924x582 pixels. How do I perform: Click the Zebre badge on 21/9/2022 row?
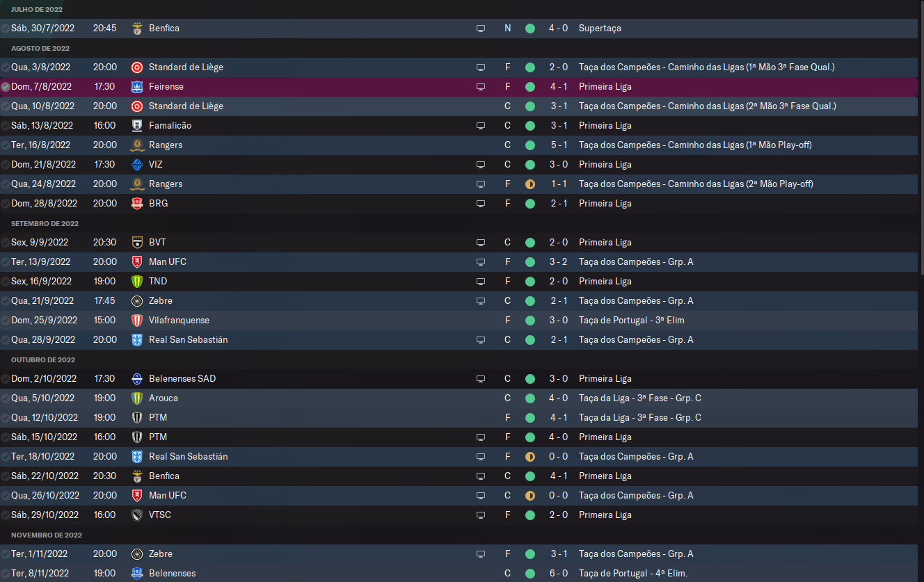(137, 301)
